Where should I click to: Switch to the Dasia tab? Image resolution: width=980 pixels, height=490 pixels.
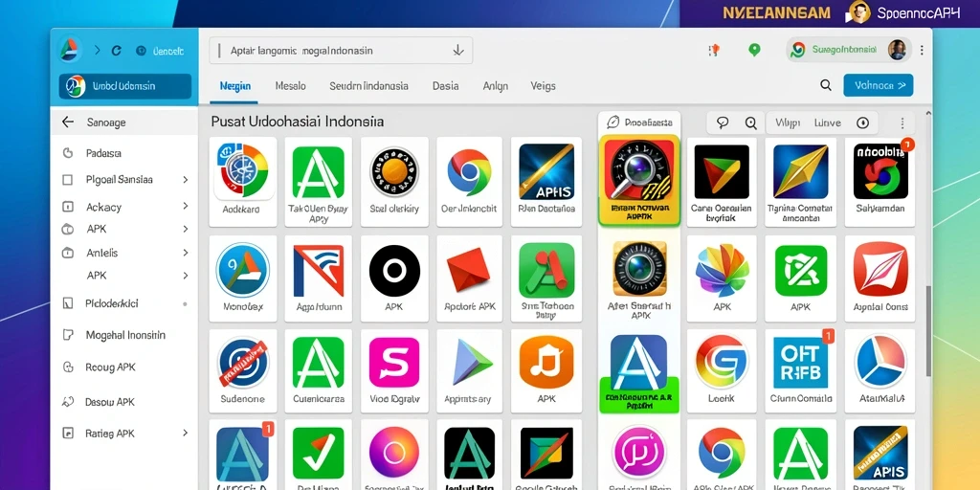coord(446,86)
